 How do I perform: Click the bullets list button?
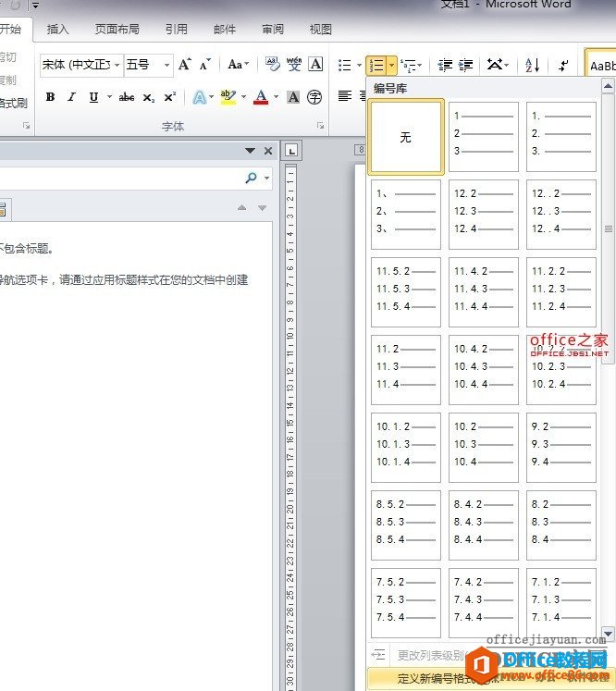coord(345,66)
